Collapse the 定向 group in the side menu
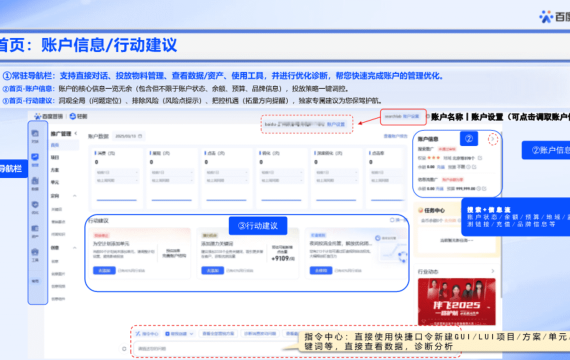 [x=75, y=196]
